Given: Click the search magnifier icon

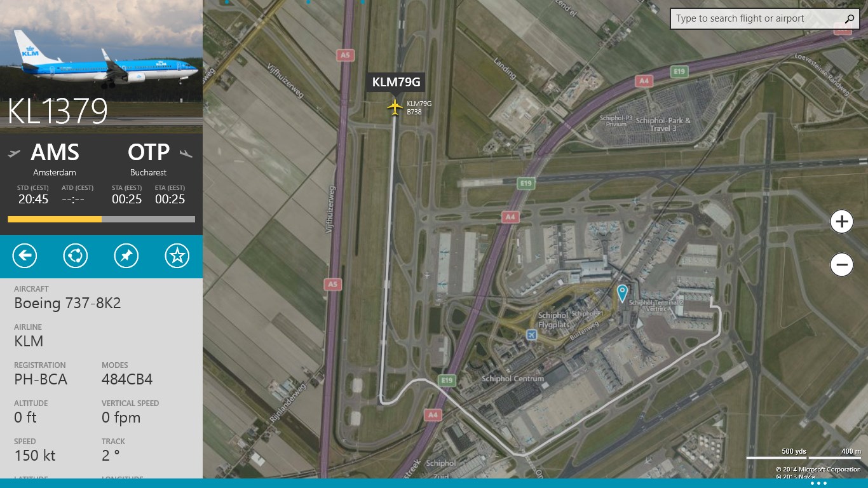Looking at the screenshot, I should (x=849, y=19).
